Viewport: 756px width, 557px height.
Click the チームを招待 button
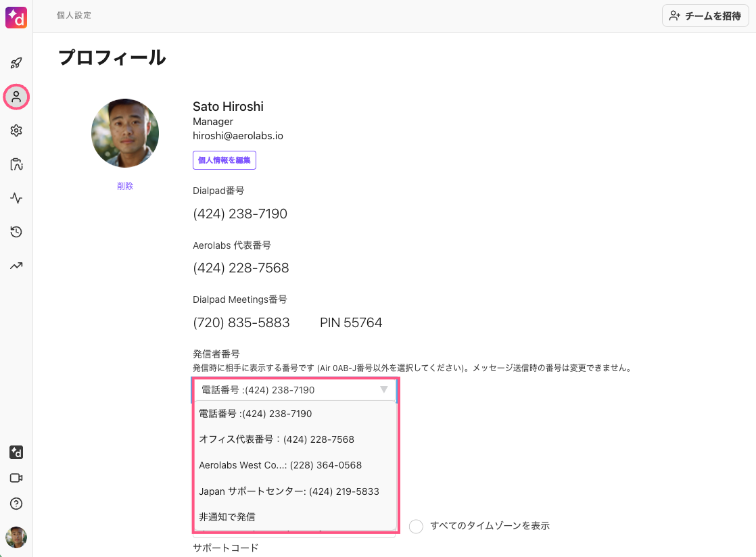[x=705, y=16]
